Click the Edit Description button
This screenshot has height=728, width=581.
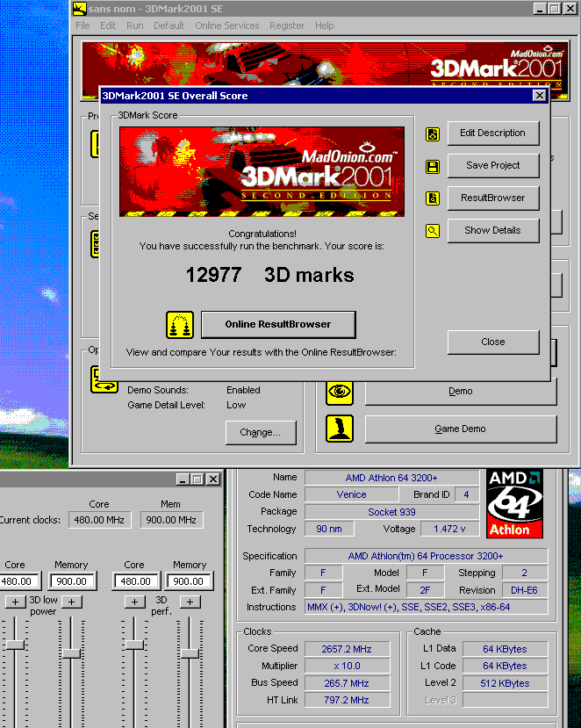click(493, 133)
